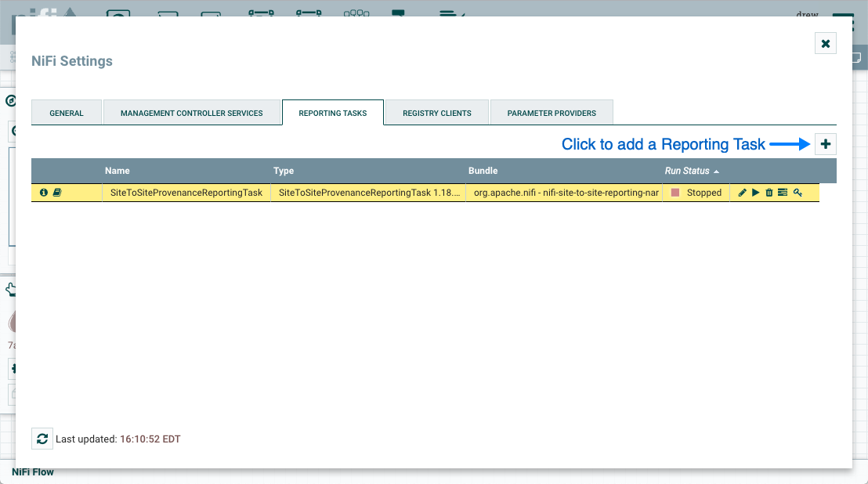Screen dimensions: 868x484
Task: Sort the list by Type column
Action: tap(284, 171)
